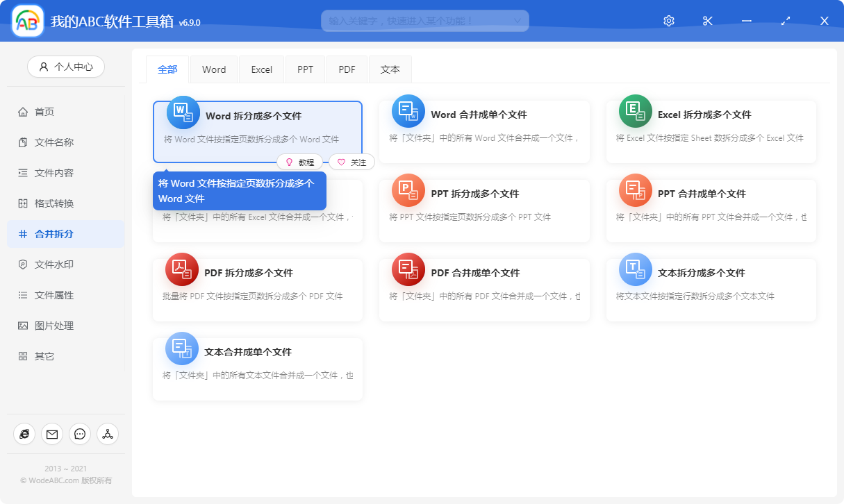Open the settings gear in title bar
Screen dimensions: 844x504
669,21
